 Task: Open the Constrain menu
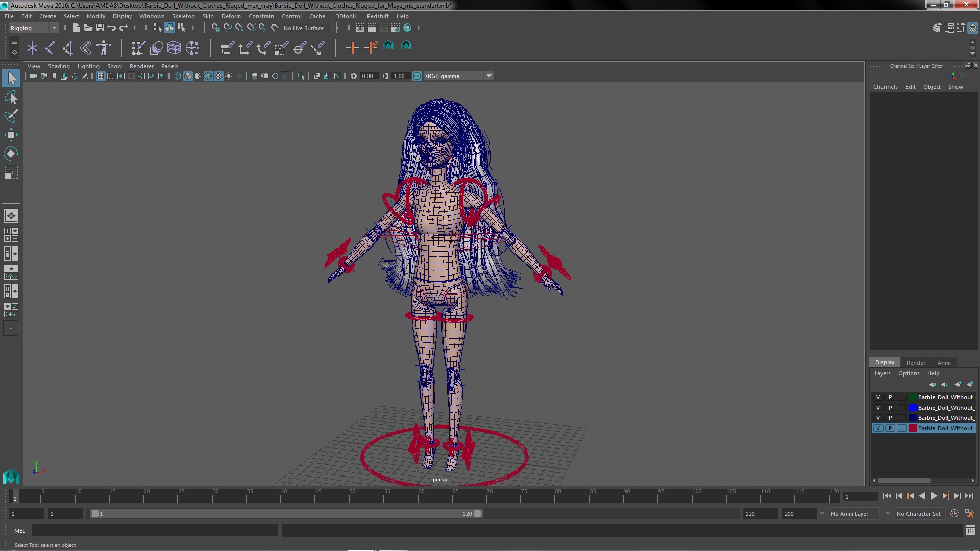pos(261,16)
